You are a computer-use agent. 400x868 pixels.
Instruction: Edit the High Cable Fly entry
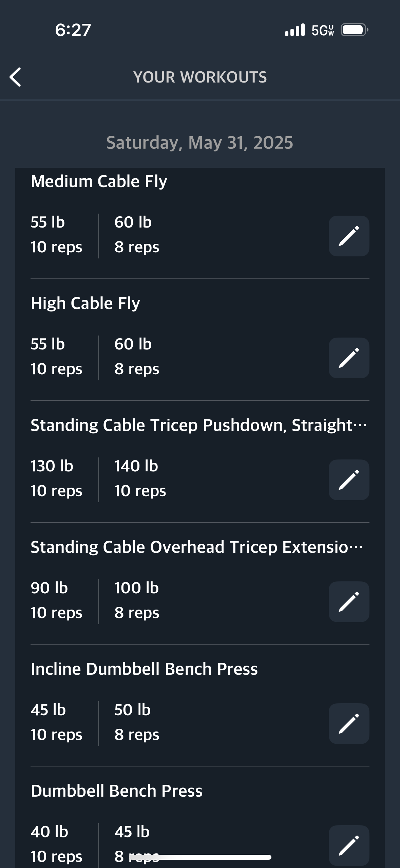pyautogui.click(x=349, y=358)
